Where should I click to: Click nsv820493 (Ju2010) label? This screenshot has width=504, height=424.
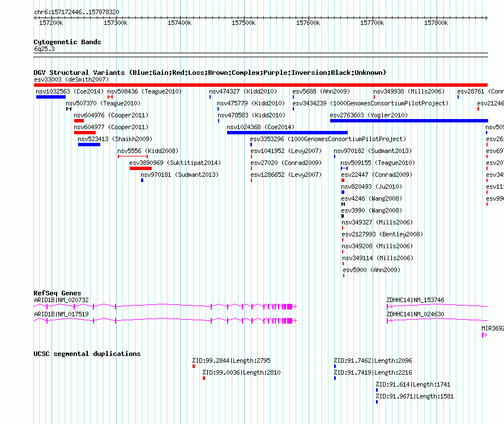click(371, 186)
